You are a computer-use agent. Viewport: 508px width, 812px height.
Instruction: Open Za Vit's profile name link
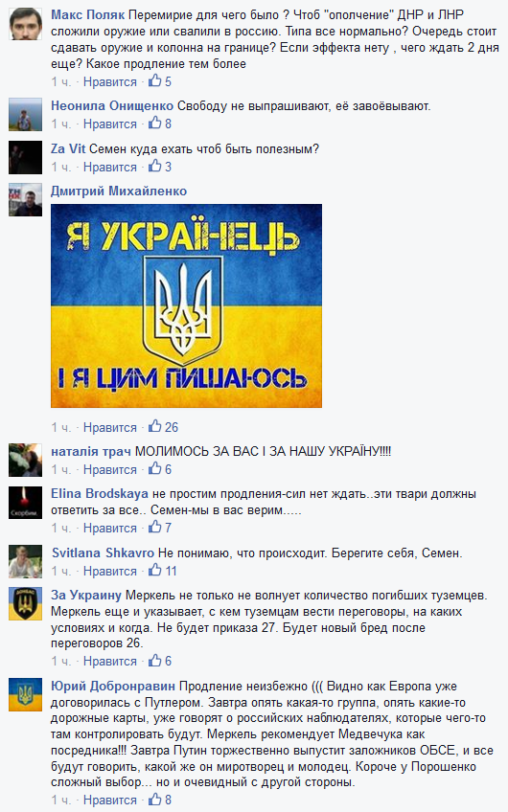click(68, 149)
